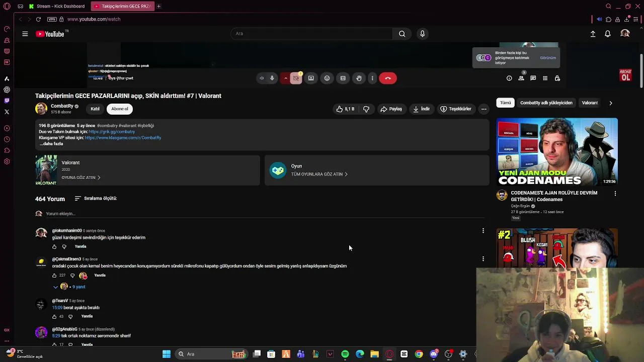Screen dimensions: 644x362
Task: Reply to @TearsV comment via Yanıtla
Action: pyautogui.click(x=87, y=316)
